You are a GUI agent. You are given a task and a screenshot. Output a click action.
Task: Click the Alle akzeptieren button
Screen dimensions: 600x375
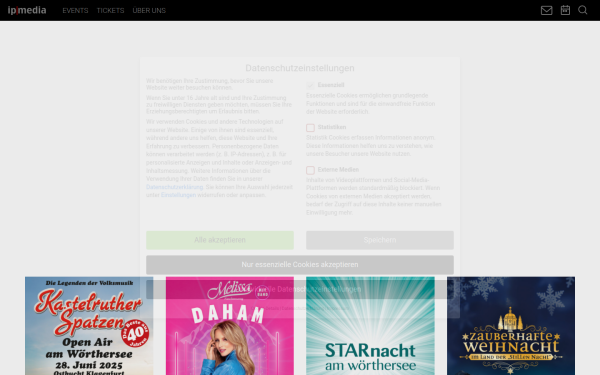click(x=220, y=240)
